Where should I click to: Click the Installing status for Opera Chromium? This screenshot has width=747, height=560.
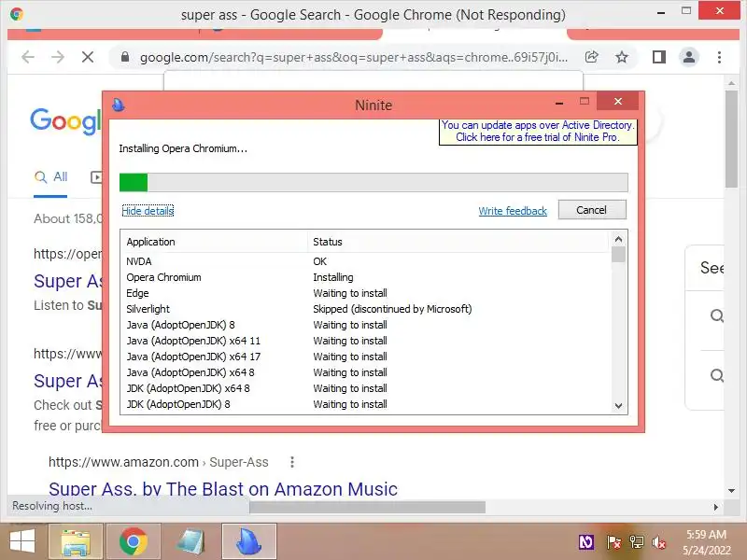coord(333,277)
